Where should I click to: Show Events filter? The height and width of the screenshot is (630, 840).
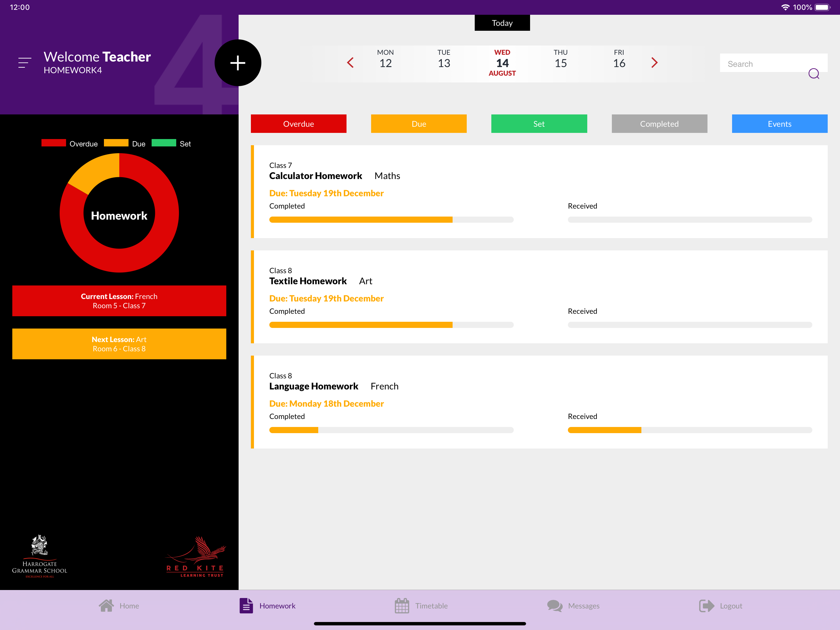click(779, 123)
